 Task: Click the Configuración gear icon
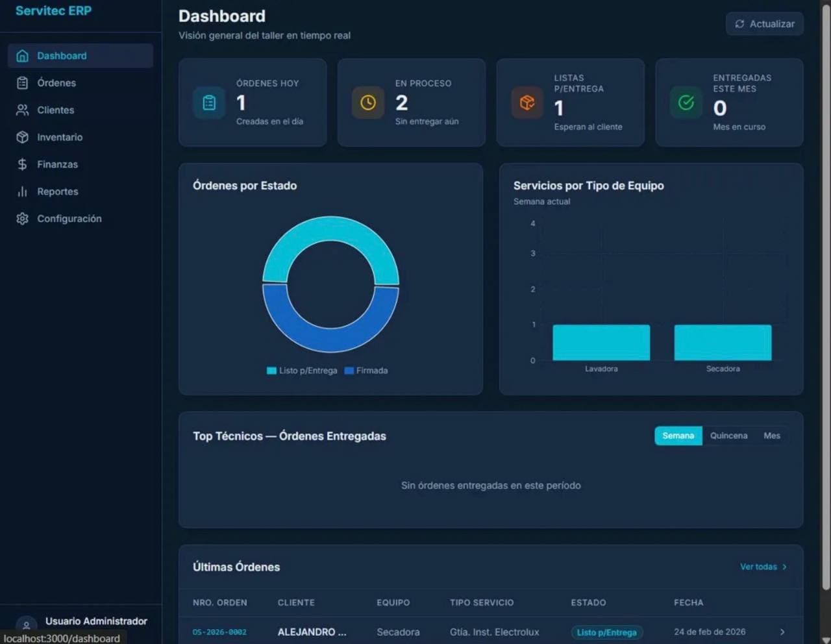point(22,219)
